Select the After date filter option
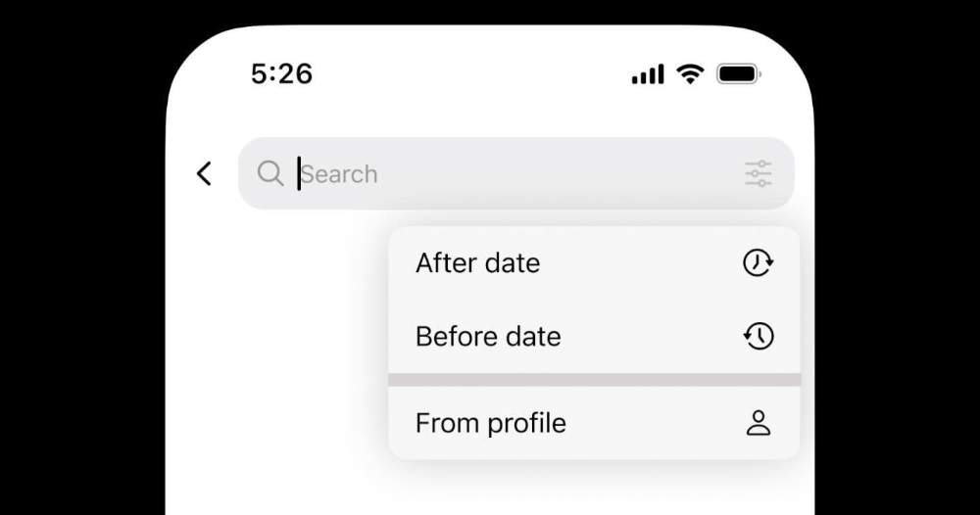The height and width of the screenshot is (515, 980). 594,262
